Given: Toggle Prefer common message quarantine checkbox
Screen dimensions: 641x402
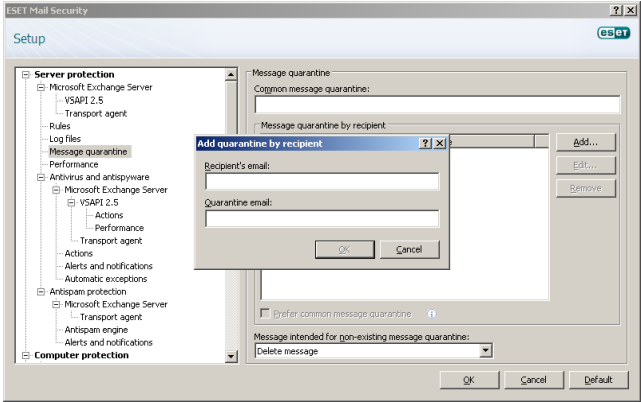Looking at the screenshot, I should (x=265, y=313).
